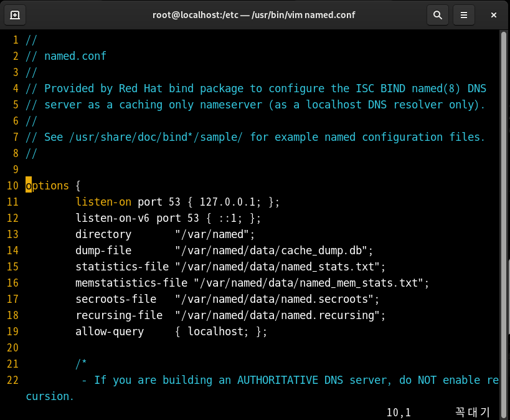Screen dimensions: 510x420
Task: Click line number 9 in the gutter
Action: [16, 169]
